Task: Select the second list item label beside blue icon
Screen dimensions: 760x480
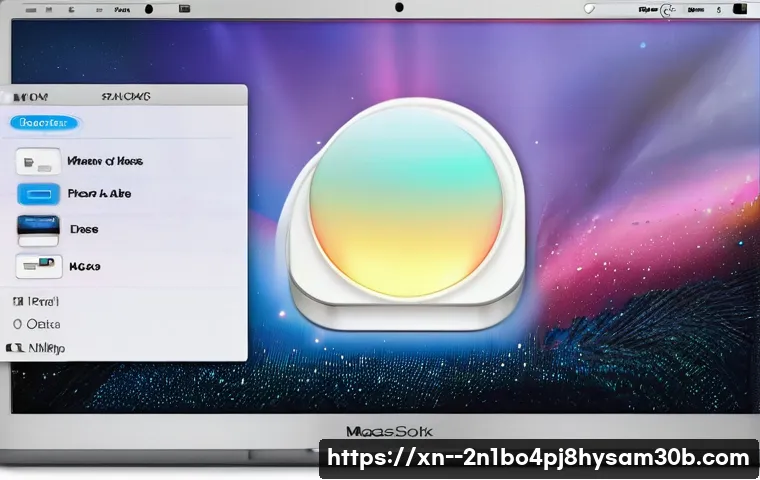Action: click(99, 194)
